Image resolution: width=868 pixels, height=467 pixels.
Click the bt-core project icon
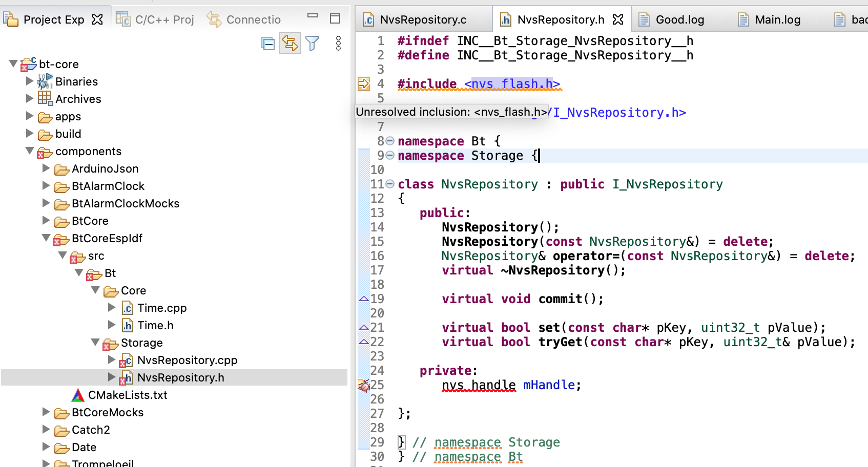(x=28, y=64)
